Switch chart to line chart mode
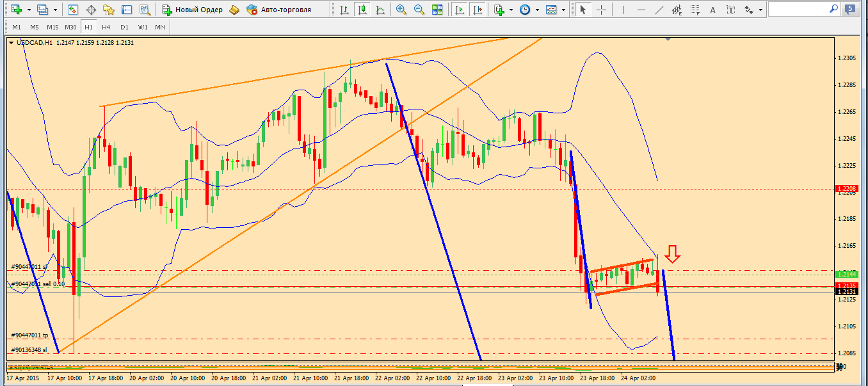868x386 pixels. point(381,10)
